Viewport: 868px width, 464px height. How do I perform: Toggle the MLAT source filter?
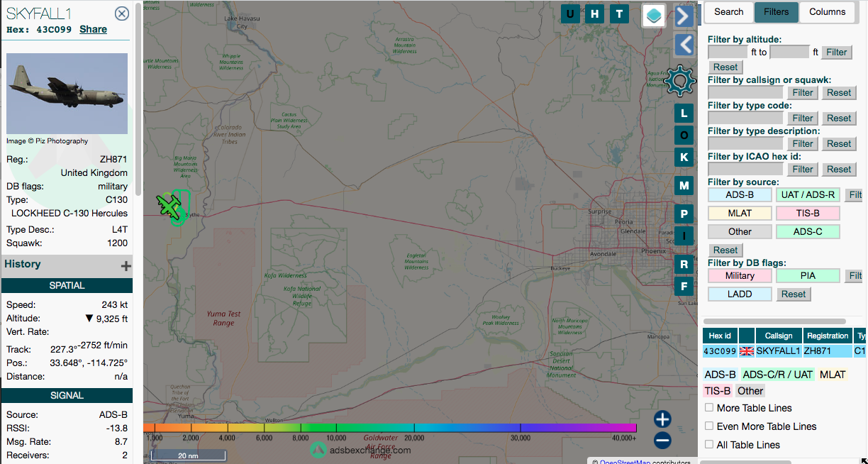(x=740, y=213)
